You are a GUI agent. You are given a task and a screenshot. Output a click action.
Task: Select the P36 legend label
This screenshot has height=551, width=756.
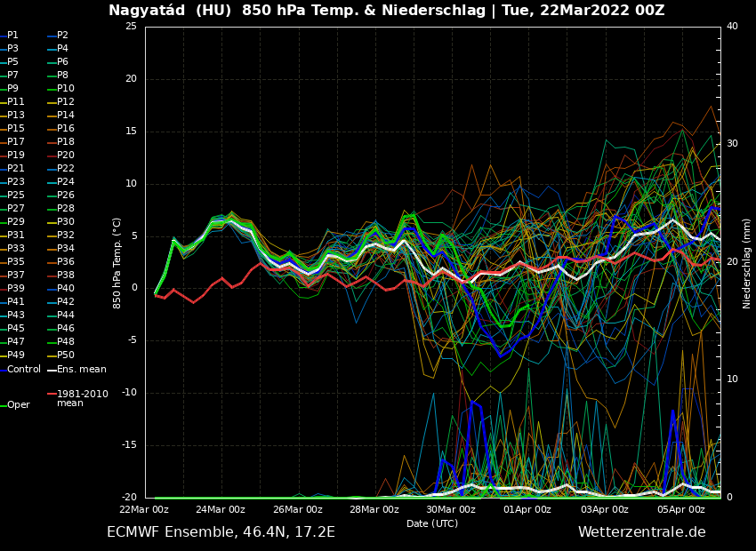coord(66,262)
